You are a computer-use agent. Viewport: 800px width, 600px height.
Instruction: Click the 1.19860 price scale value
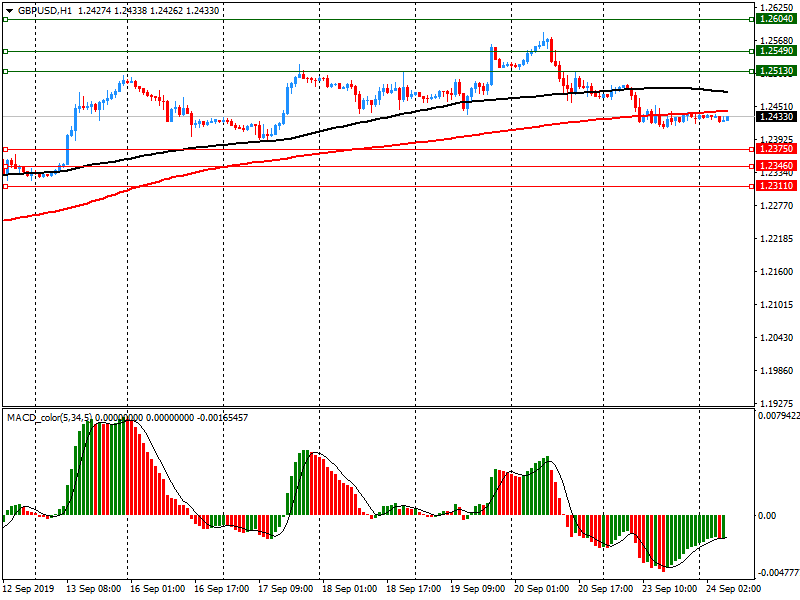(777, 371)
